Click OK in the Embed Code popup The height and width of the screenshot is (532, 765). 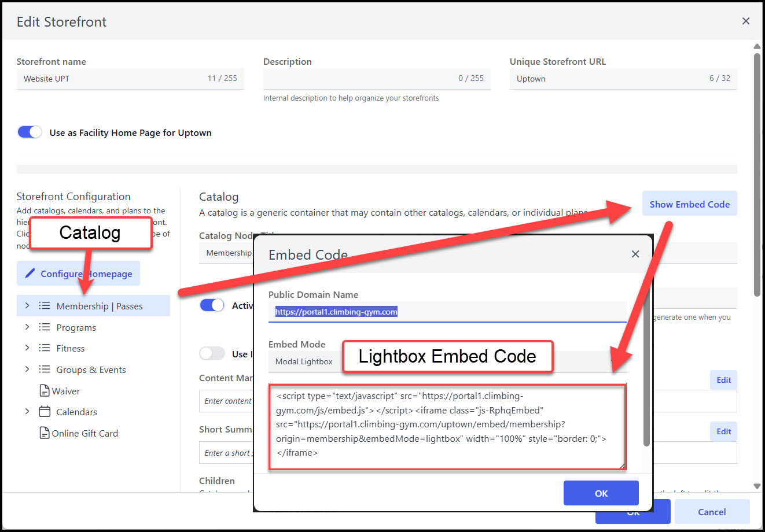coord(601,493)
